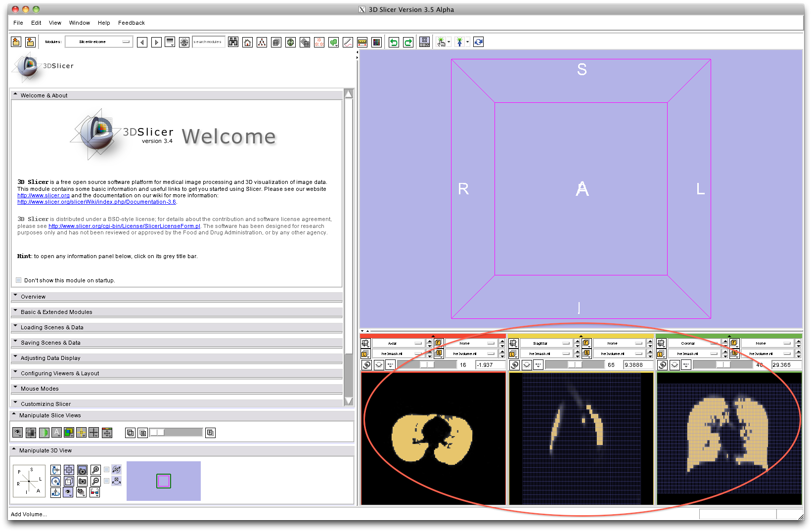Click the Axial slice offset slider
This screenshot has height=532, width=812.
tap(427, 365)
